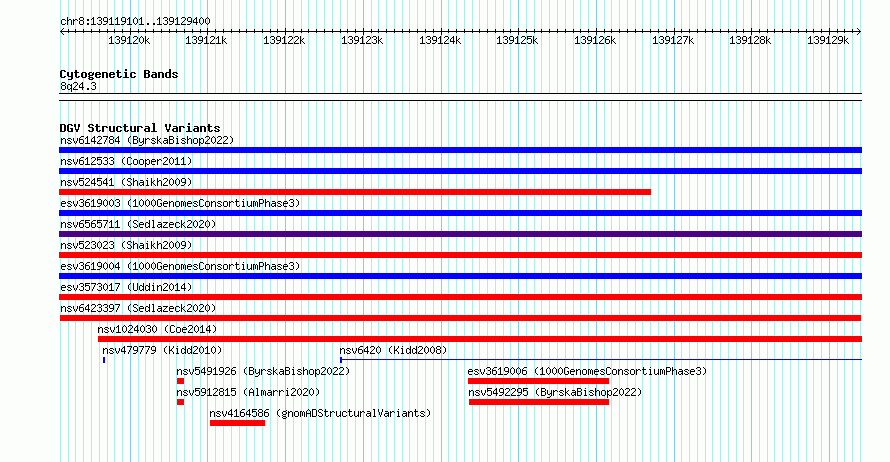The height and width of the screenshot is (462, 890).
Task: Click the 139127k ruler position
Action: (673, 40)
